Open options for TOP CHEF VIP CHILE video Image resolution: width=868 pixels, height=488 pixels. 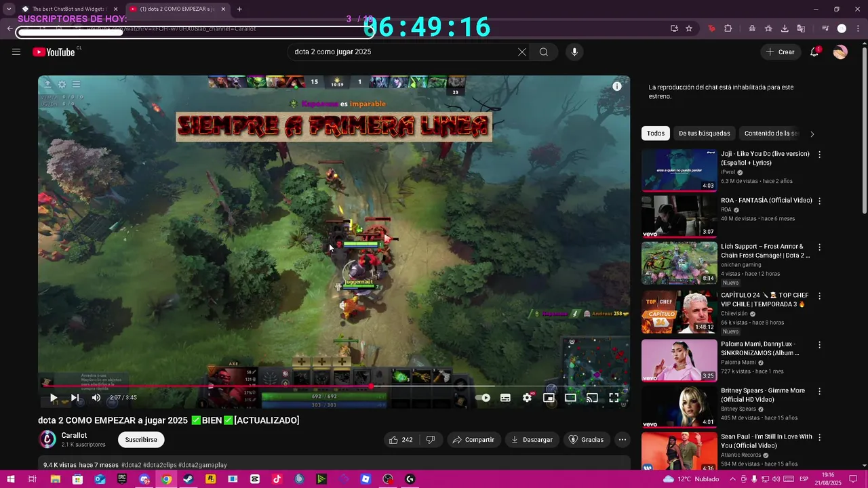coord(819,296)
